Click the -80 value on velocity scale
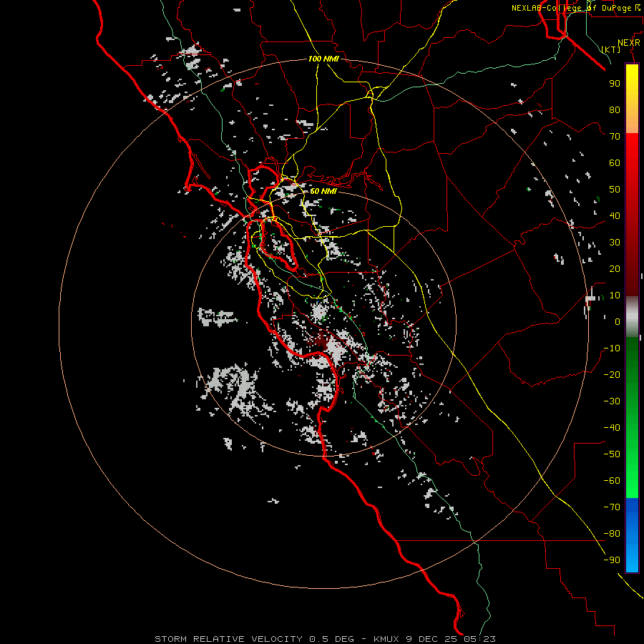This screenshot has width=644, height=644. pos(612,534)
